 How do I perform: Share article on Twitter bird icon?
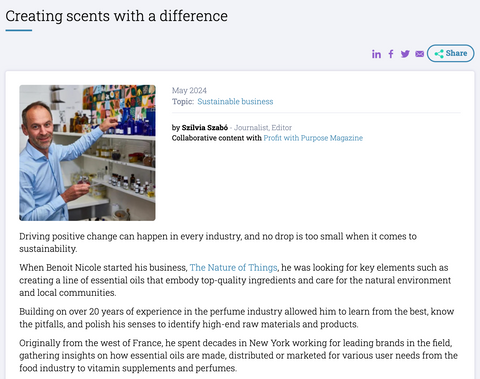pyautogui.click(x=405, y=54)
